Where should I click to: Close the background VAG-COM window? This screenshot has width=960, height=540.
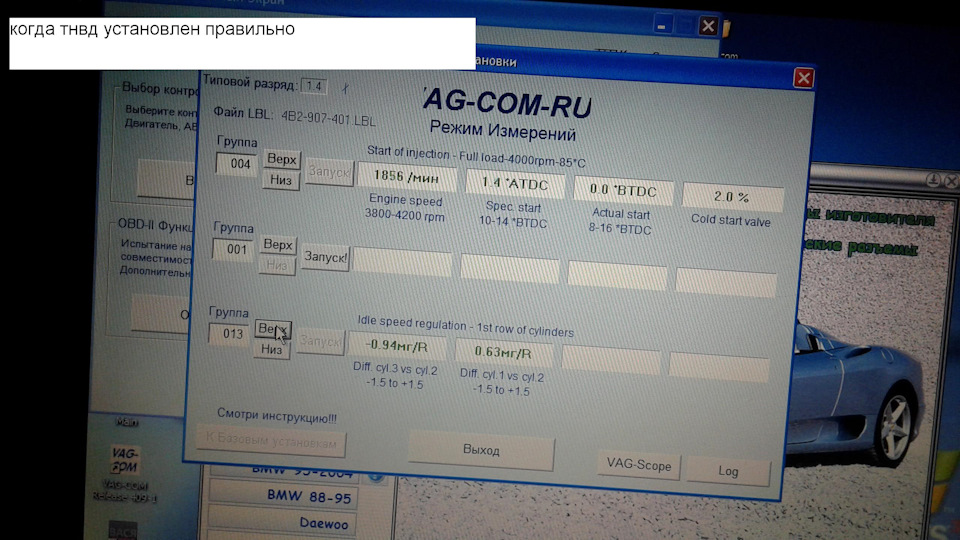tap(708, 26)
